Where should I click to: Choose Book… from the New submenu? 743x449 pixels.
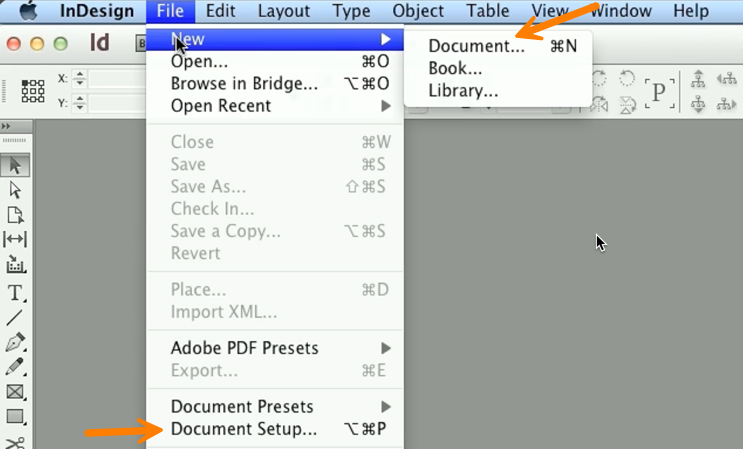498,68
